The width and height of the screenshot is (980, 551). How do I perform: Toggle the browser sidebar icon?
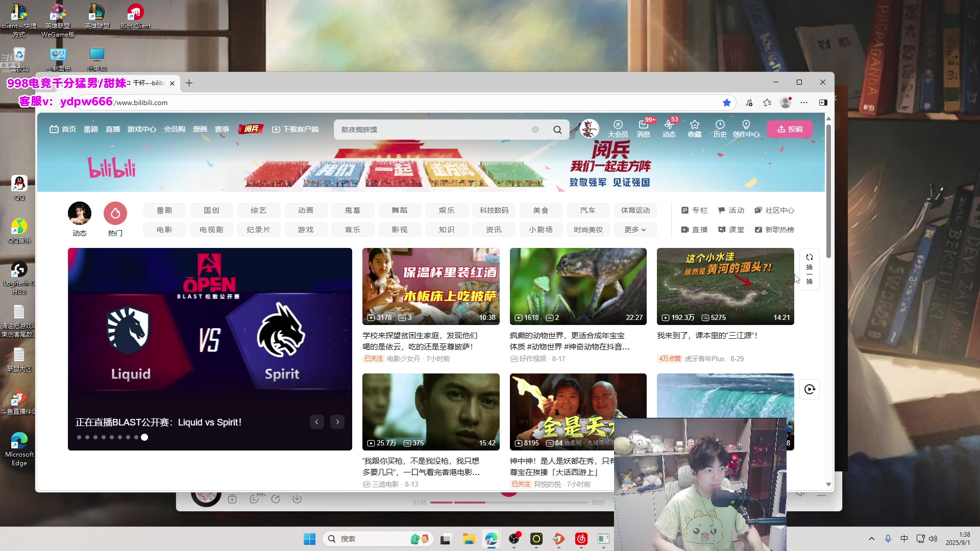(823, 103)
